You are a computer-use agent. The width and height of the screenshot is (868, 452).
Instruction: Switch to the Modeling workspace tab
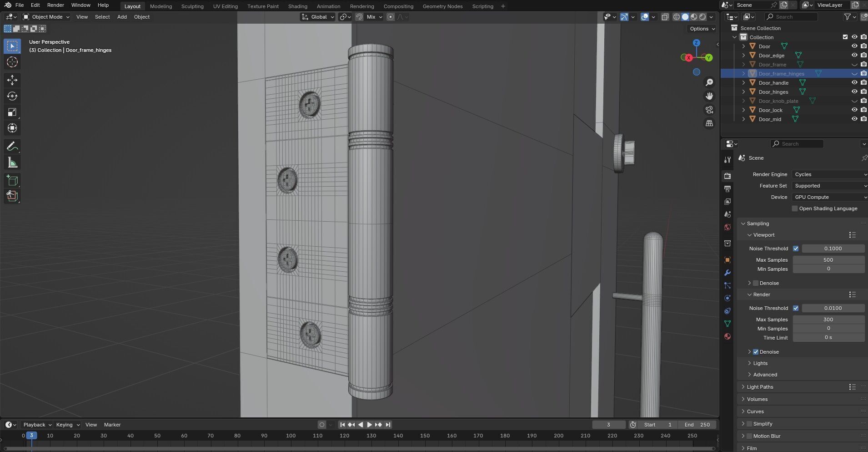(x=161, y=6)
